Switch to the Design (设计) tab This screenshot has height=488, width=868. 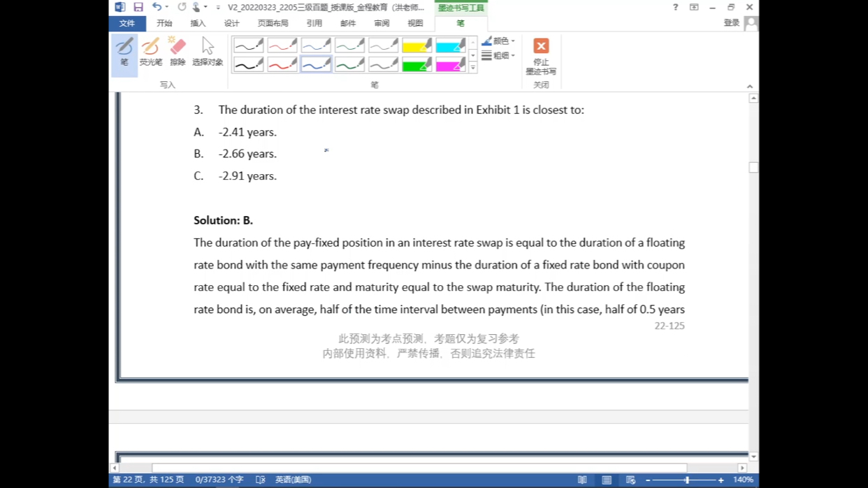click(x=232, y=23)
